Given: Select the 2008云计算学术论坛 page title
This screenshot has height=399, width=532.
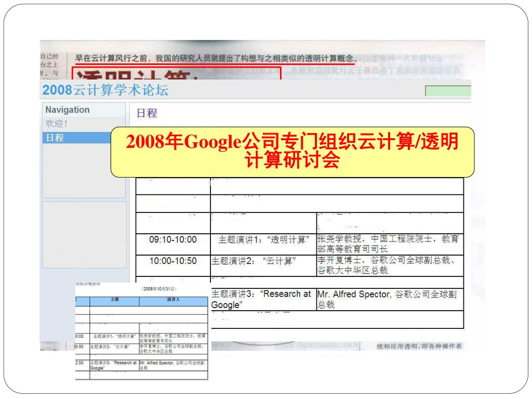Looking at the screenshot, I should (105, 90).
